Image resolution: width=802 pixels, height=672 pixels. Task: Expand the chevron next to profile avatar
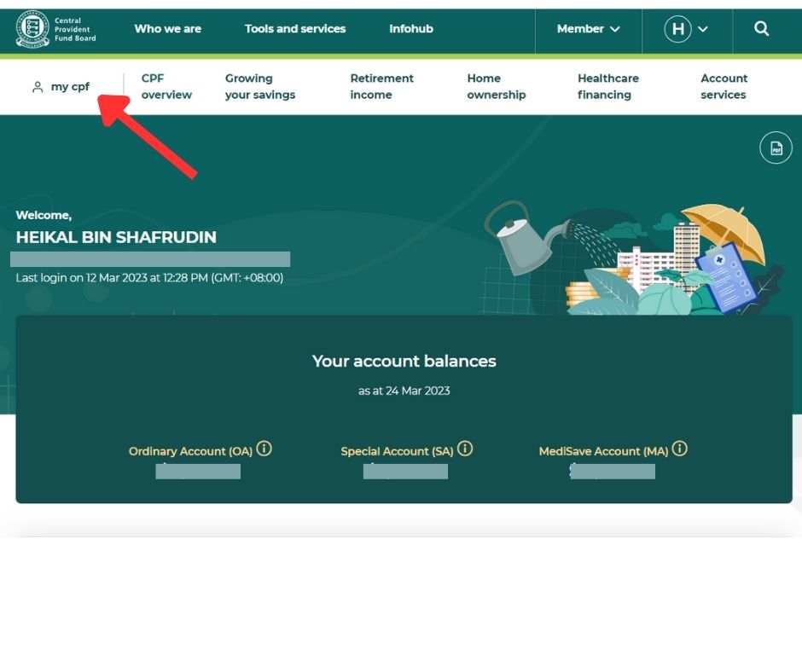click(703, 29)
